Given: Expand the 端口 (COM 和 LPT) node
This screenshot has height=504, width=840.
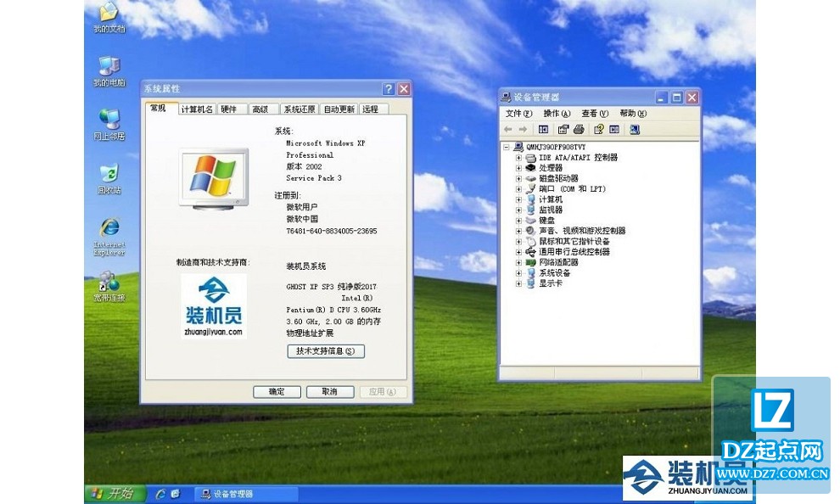Looking at the screenshot, I should [x=518, y=188].
